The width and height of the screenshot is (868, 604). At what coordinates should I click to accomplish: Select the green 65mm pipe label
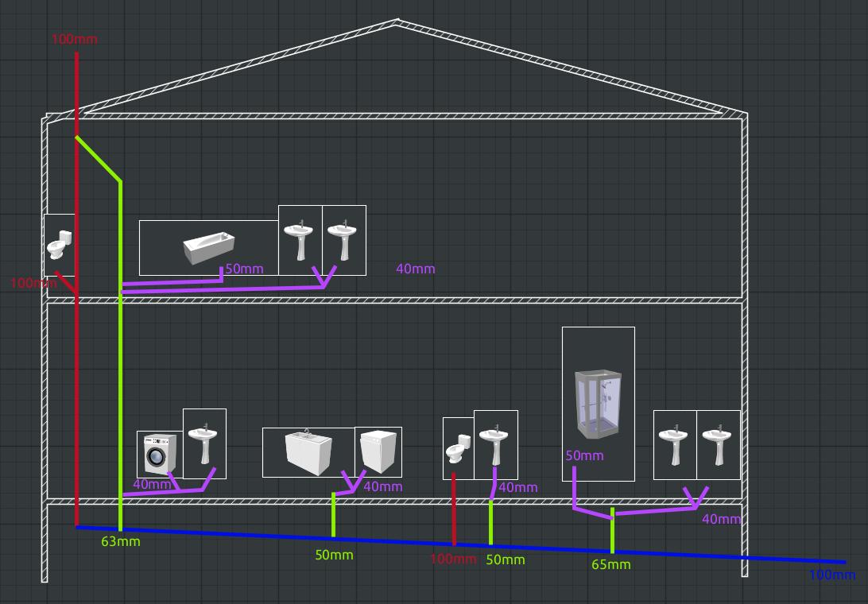tap(610, 564)
